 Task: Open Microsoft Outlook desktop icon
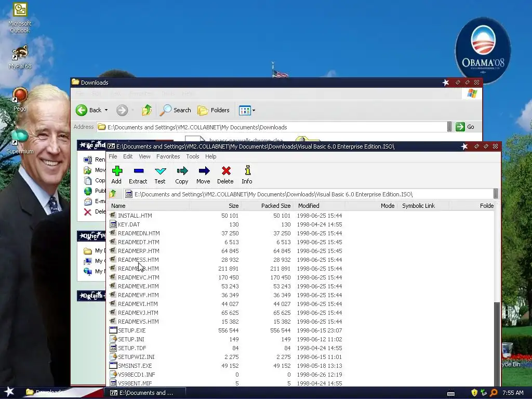(20, 18)
